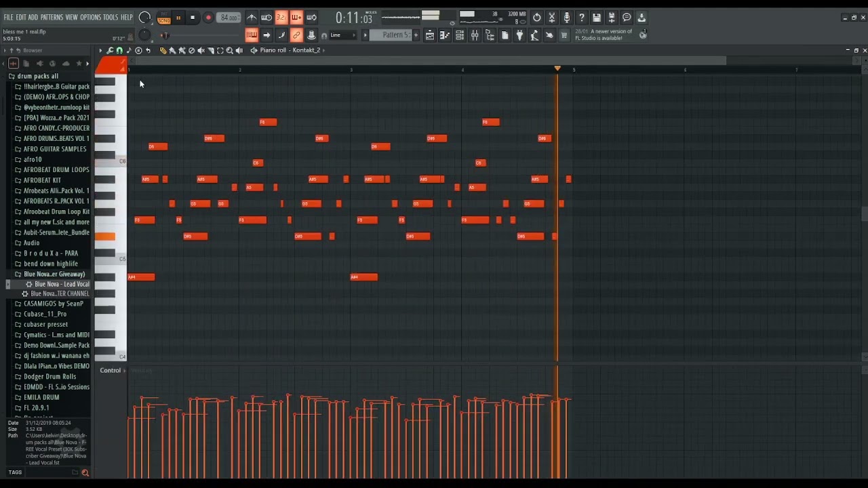Open the Line global snap dropdown

(x=344, y=35)
